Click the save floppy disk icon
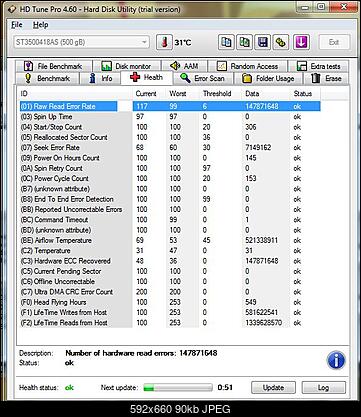The width and height of the screenshot is (361, 417). [x=263, y=42]
